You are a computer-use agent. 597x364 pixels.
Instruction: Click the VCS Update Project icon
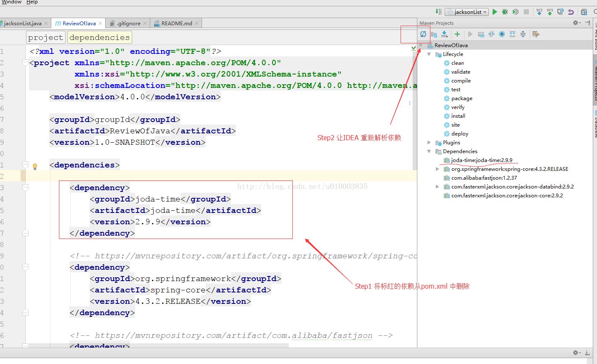[539, 12]
